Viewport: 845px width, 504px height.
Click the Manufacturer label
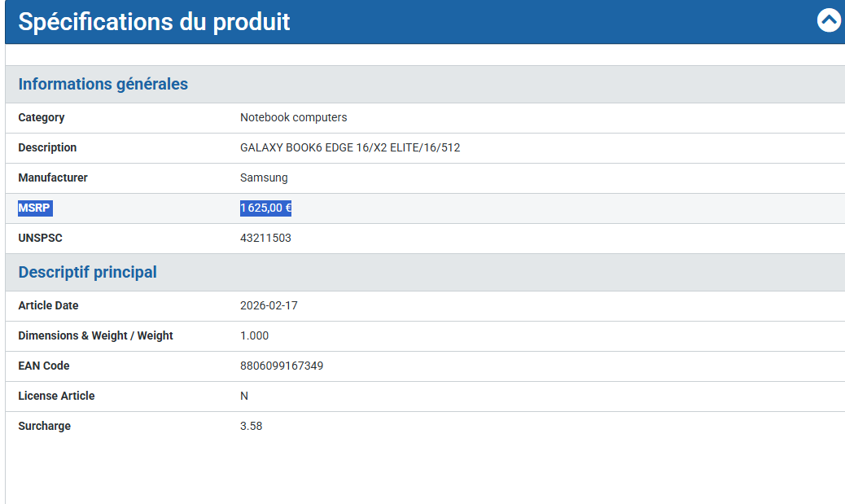(53, 177)
